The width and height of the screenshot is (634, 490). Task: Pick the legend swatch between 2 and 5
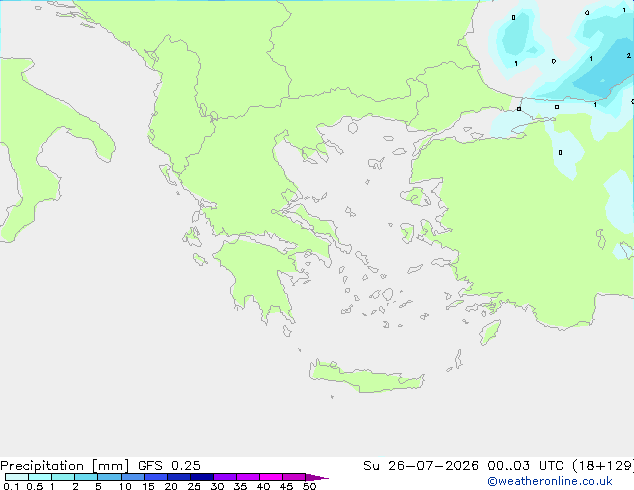86,477
